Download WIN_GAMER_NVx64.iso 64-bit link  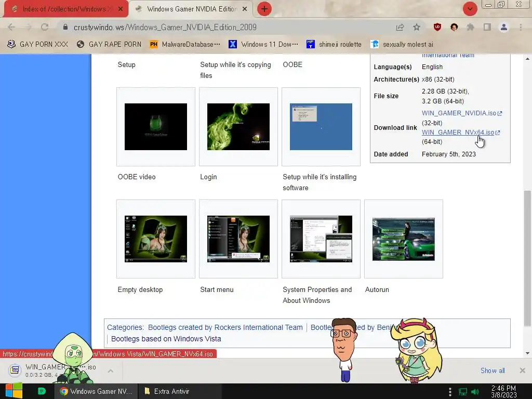(x=461, y=132)
